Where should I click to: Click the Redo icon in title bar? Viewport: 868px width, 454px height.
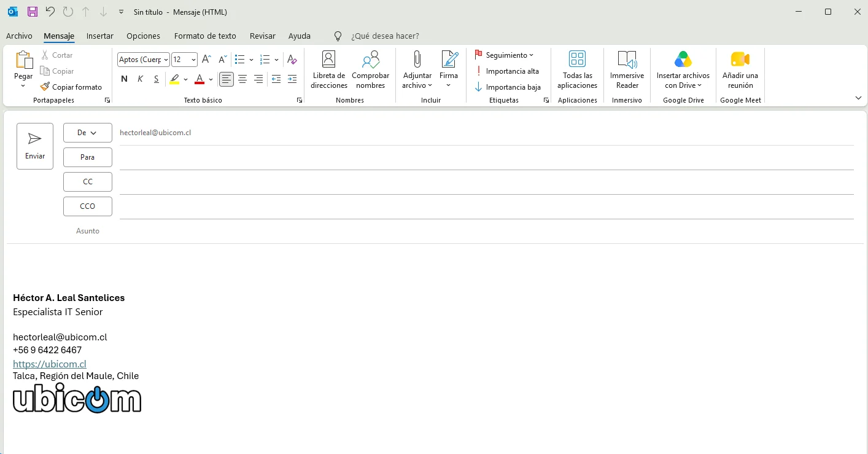pos(68,12)
